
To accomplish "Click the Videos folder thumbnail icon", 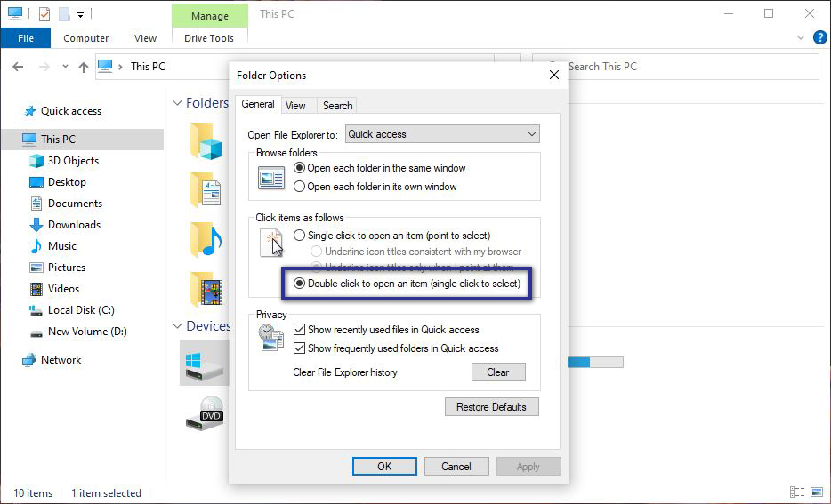I will point(206,289).
